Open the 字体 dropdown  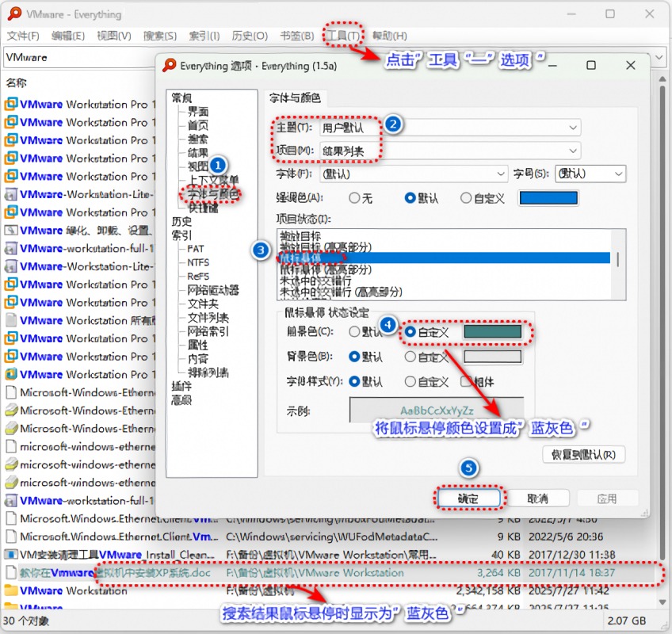[414, 174]
